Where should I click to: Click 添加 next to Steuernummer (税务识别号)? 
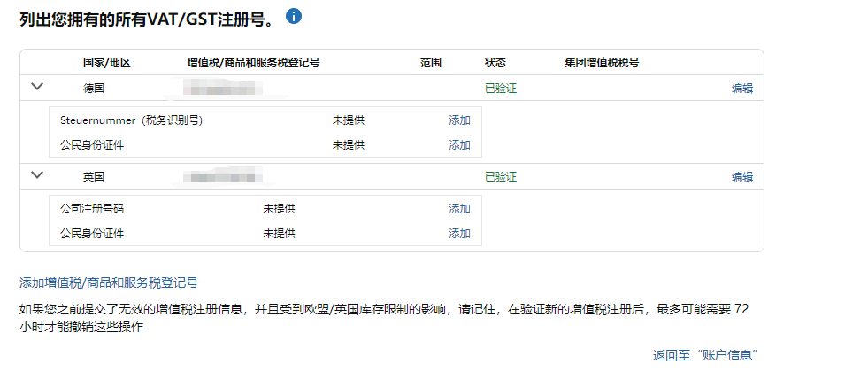tap(459, 120)
